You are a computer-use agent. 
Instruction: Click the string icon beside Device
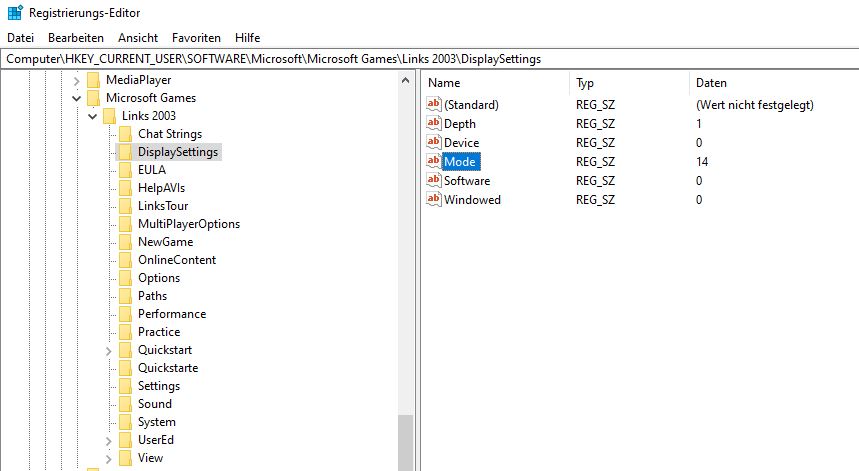(x=433, y=142)
